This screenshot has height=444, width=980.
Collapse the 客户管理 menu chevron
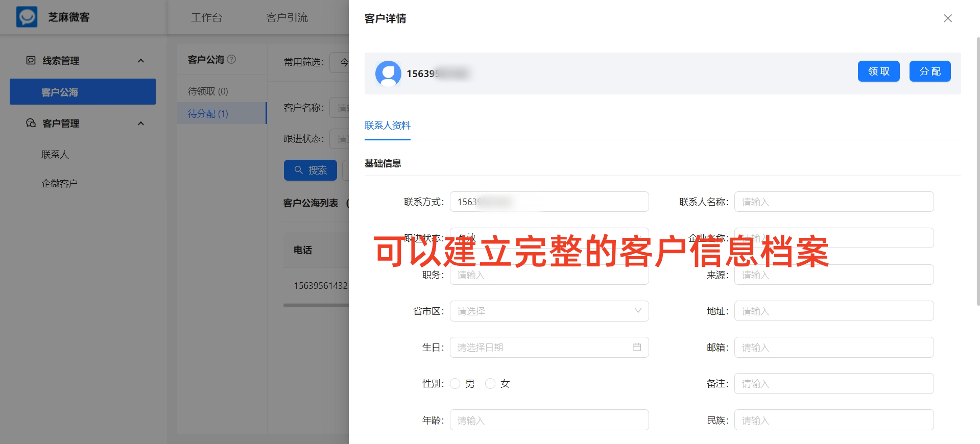(x=141, y=124)
